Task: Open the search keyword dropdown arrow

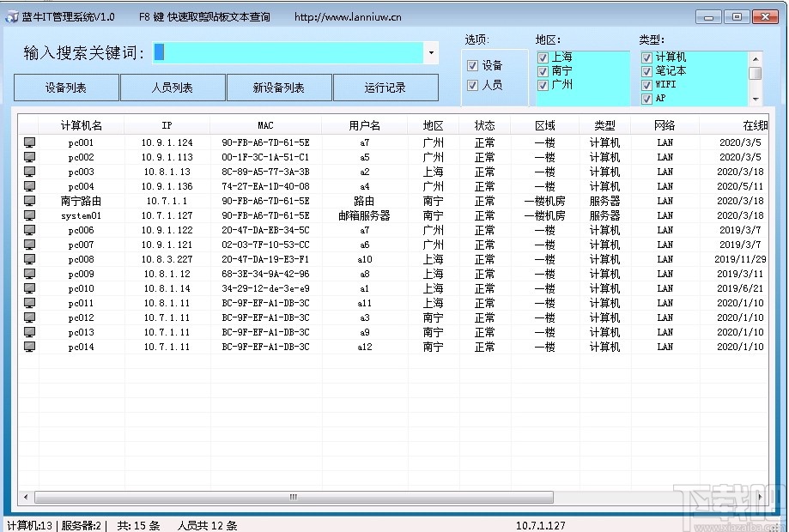Action: [432, 53]
